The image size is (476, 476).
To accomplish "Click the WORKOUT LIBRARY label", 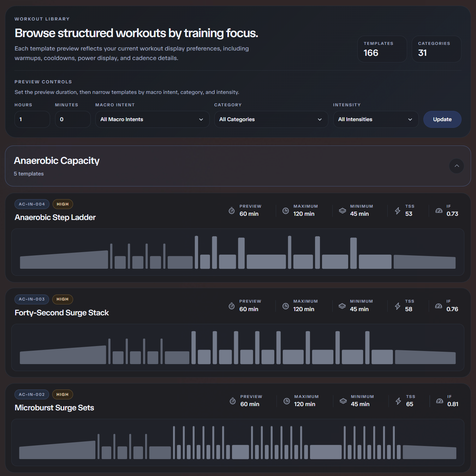I will coord(42,19).
